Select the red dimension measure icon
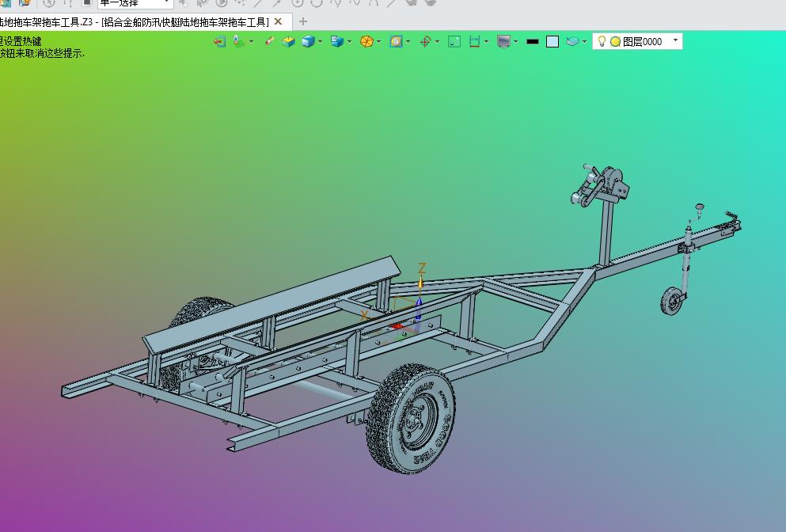786x532 pixels. [x=474, y=42]
